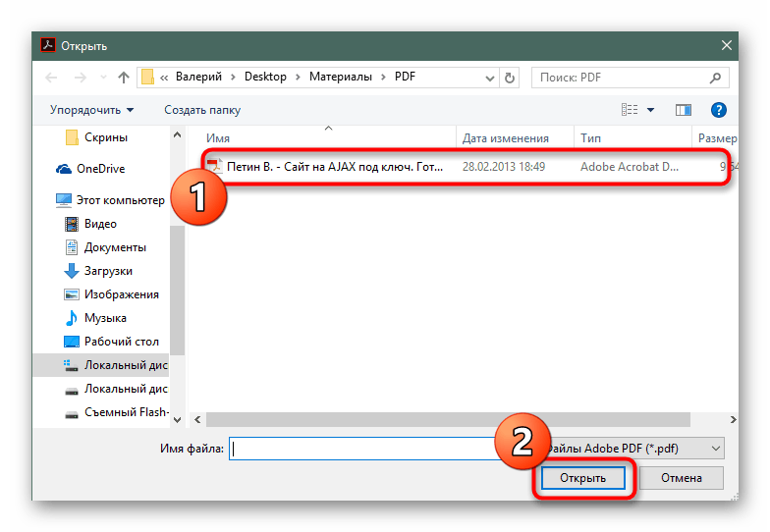Open the Видео folder
The image size is (770, 532).
coord(90,224)
